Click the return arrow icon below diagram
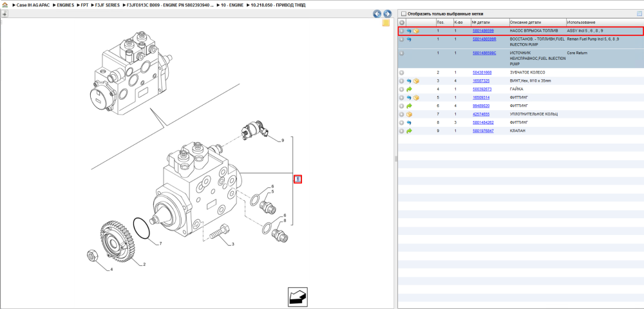The width and height of the screenshot is (644, 309). [x=298, y=297]
